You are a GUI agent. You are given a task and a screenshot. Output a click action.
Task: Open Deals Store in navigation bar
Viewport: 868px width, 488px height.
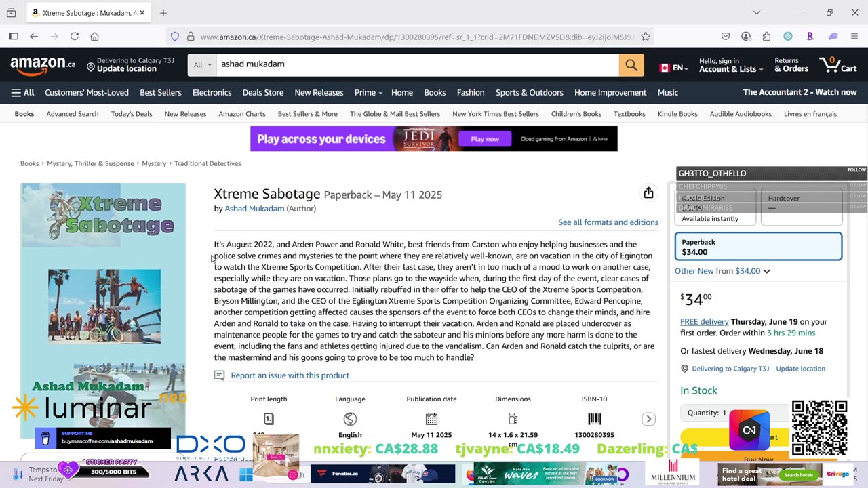[x=263, y=93]
